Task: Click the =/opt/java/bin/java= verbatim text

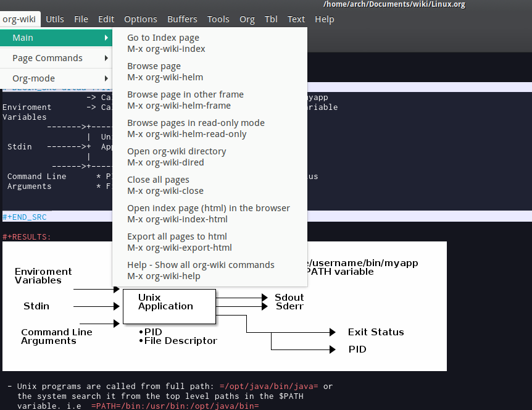Action: pos(268,387)
